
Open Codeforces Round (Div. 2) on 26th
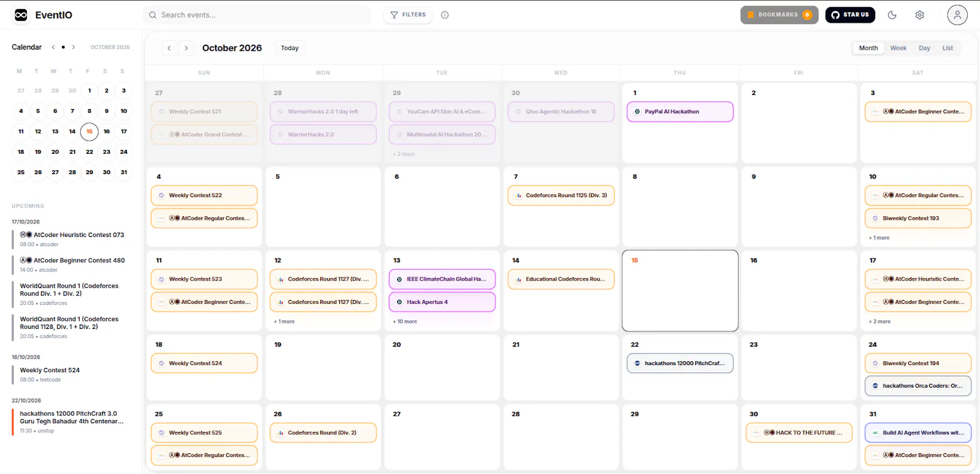(x=323, y=432)
